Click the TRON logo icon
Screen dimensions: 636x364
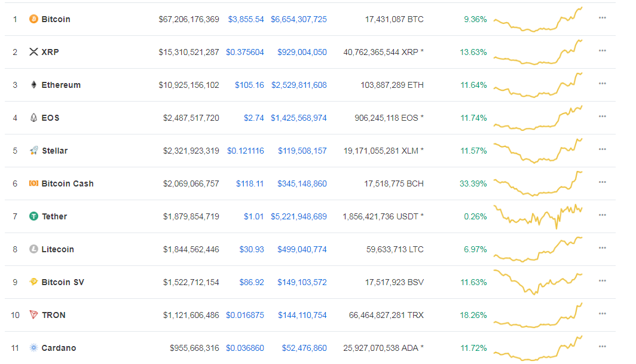[x=33, y=314]
